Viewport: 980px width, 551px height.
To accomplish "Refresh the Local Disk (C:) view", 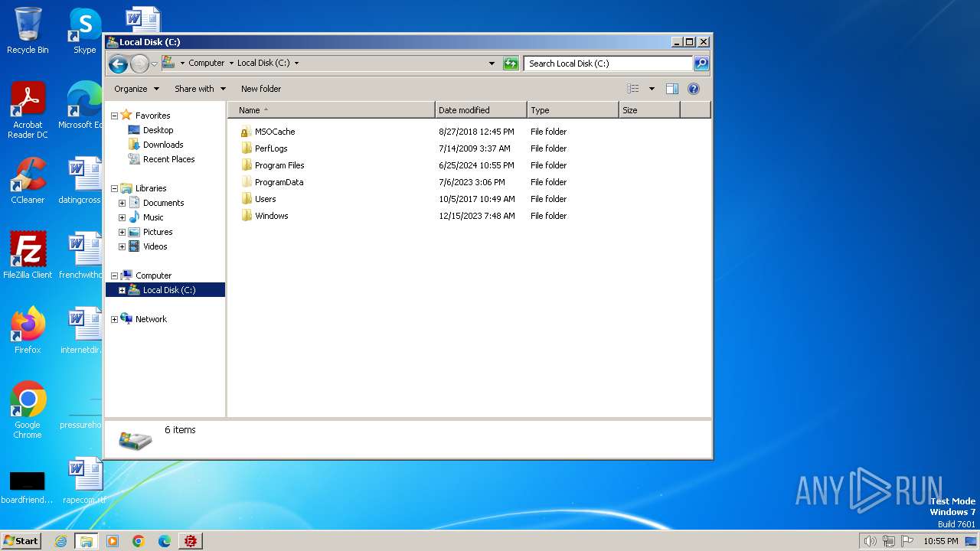I will (511, 64).
